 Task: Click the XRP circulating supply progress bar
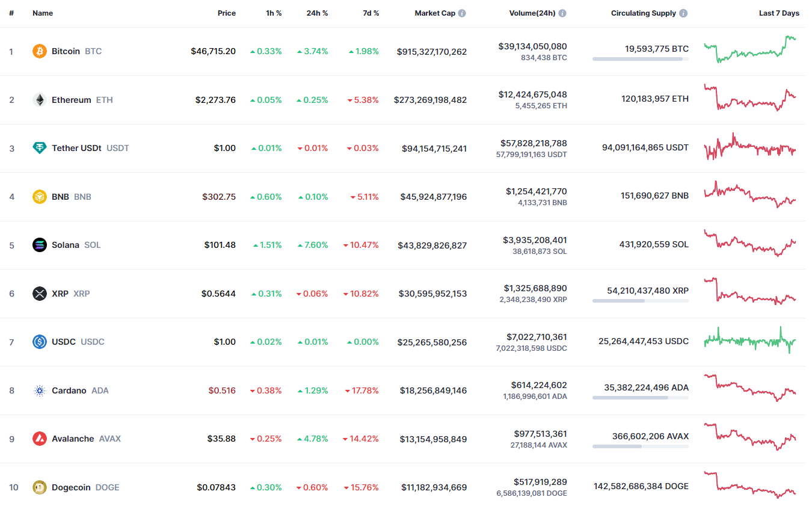640,301
